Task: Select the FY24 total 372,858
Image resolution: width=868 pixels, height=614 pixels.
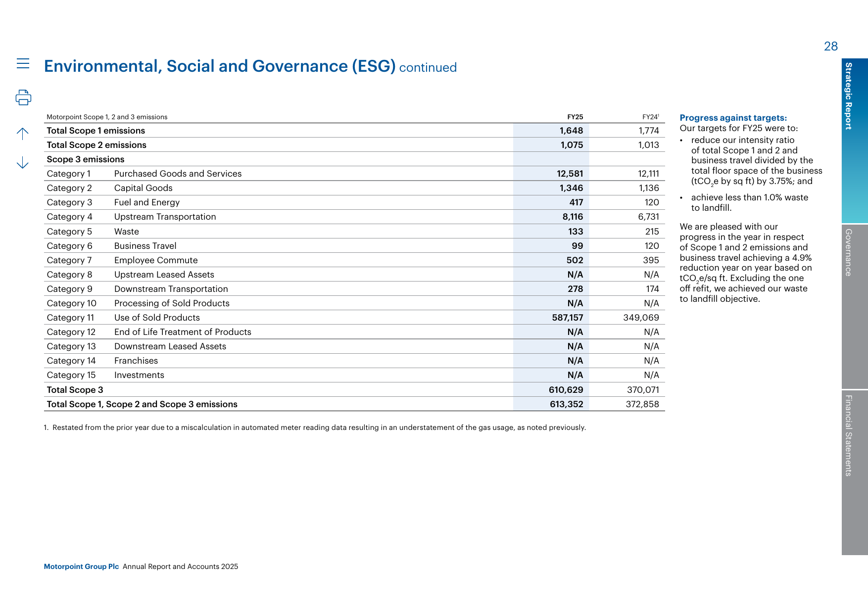Action: coord(642,404)
